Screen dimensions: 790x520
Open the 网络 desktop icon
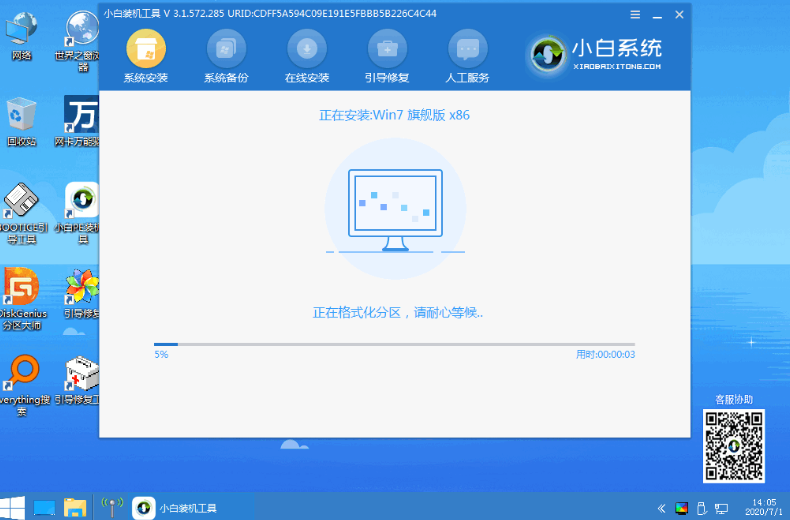(21, 35)
